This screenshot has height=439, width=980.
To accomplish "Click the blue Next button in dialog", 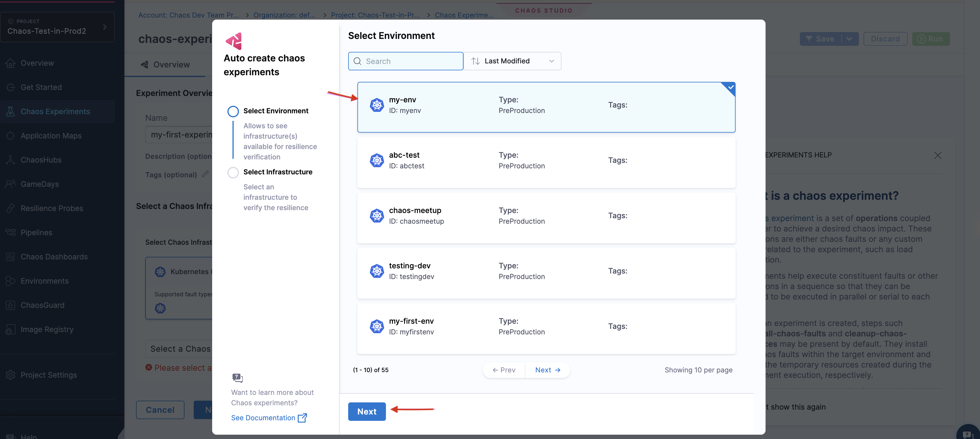I will [367, 412].
